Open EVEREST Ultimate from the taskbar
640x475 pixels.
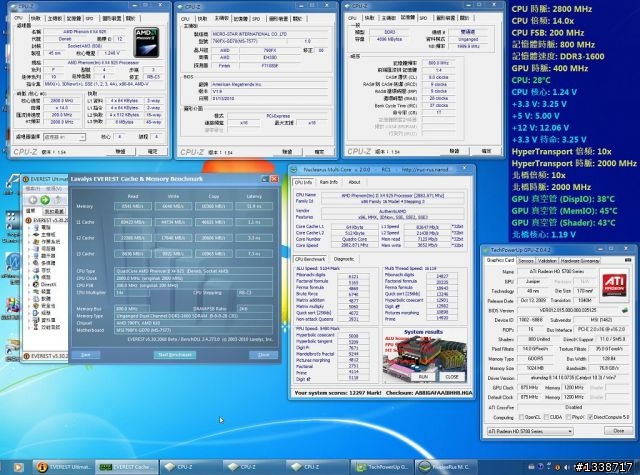[63, 467]
